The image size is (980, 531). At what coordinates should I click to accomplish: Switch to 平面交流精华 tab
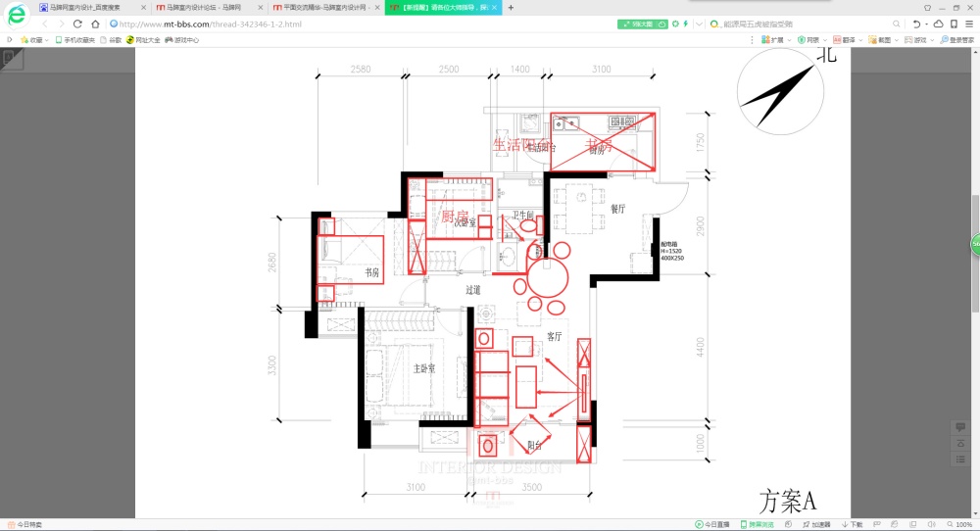point(322,7)
